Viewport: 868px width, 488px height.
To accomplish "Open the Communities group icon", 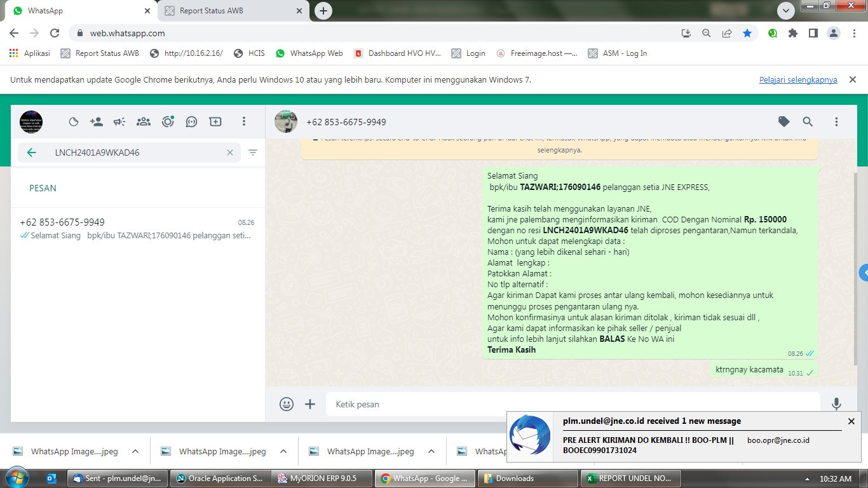I will pos(144,122).
